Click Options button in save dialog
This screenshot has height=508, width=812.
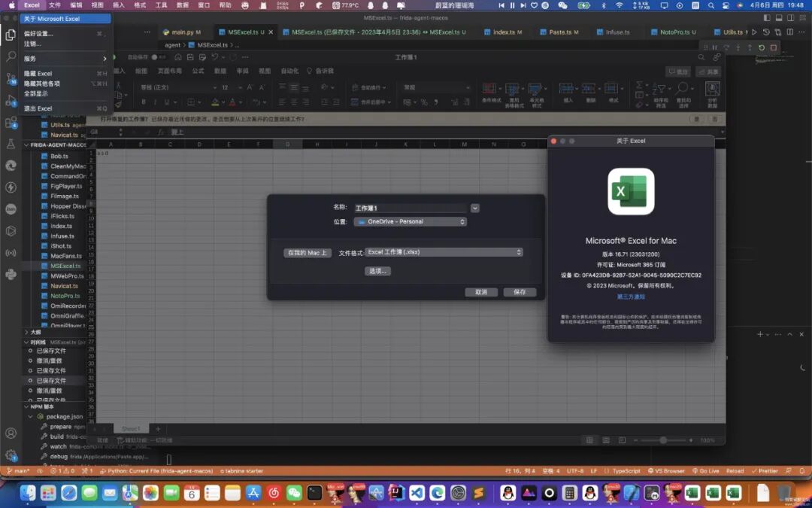pos(377,271)
